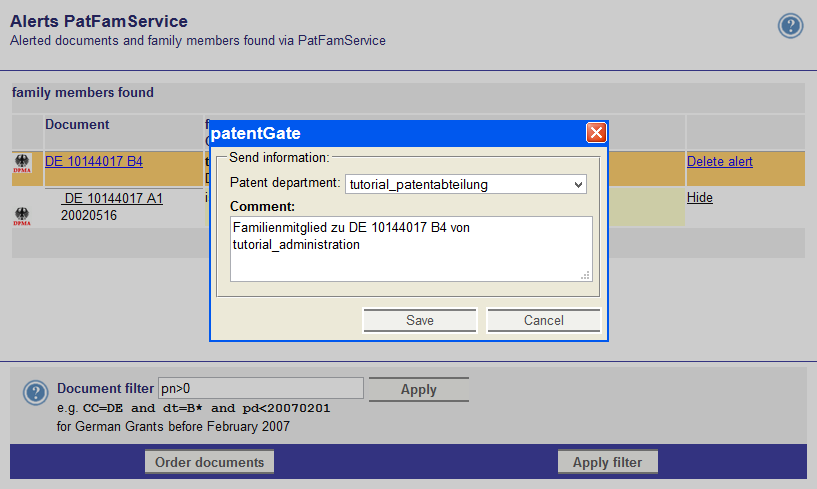
Task: Open the Patent department dropdown
Action: point(465,185)
